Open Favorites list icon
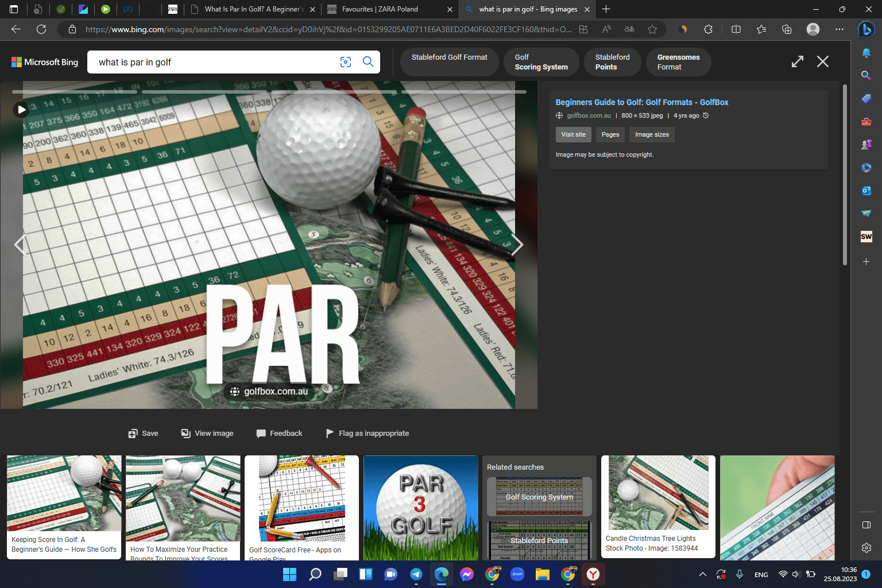Image resolution: width=882 pixels, height=588 pixels. tap(761, 29)
